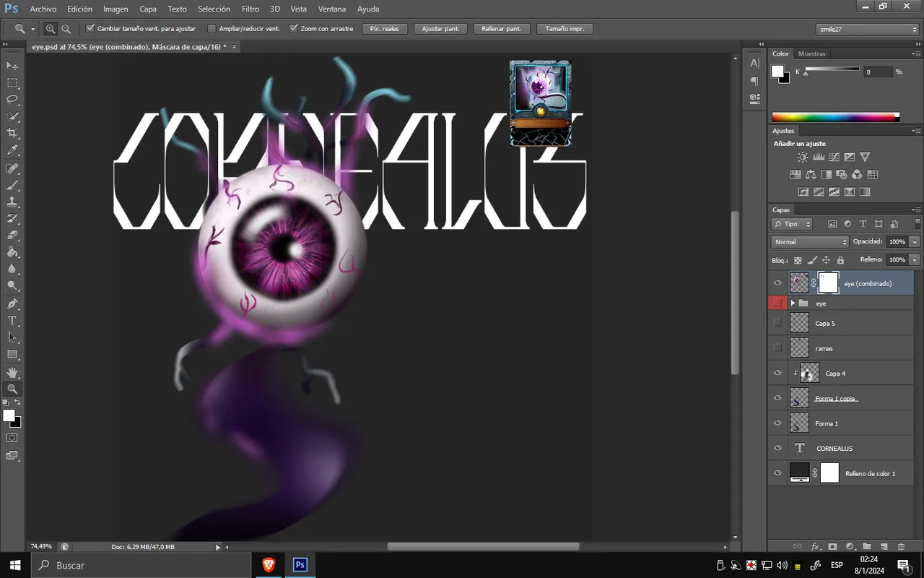Hide the CORNEALUS text layer
The width and height of the screenshot is (924, 578).
coord(777,448)
